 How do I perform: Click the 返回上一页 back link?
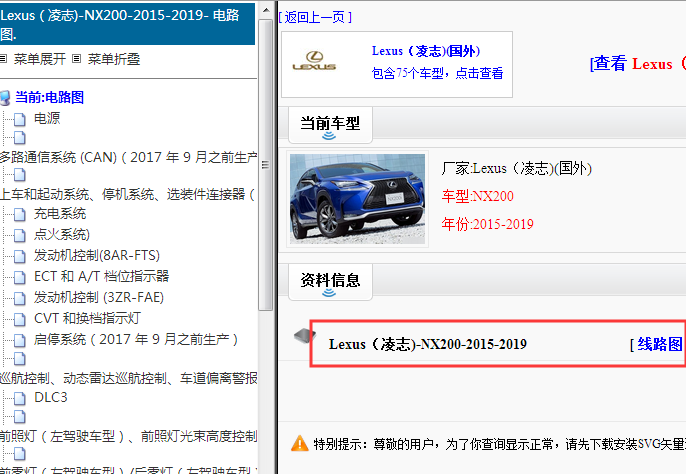tap(315, 17)
